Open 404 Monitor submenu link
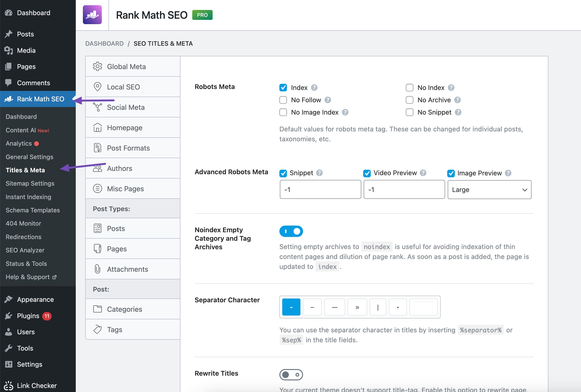Viewport: 581px width, 392px height. coord(23,223)
